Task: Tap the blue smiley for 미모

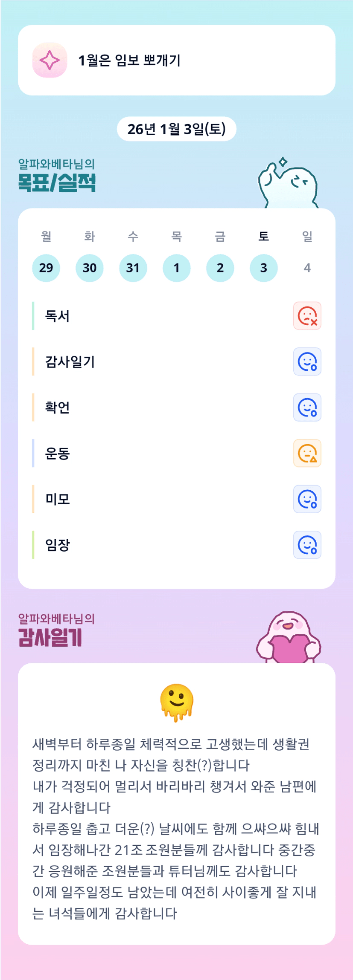Action: click(x=307, y=499)
